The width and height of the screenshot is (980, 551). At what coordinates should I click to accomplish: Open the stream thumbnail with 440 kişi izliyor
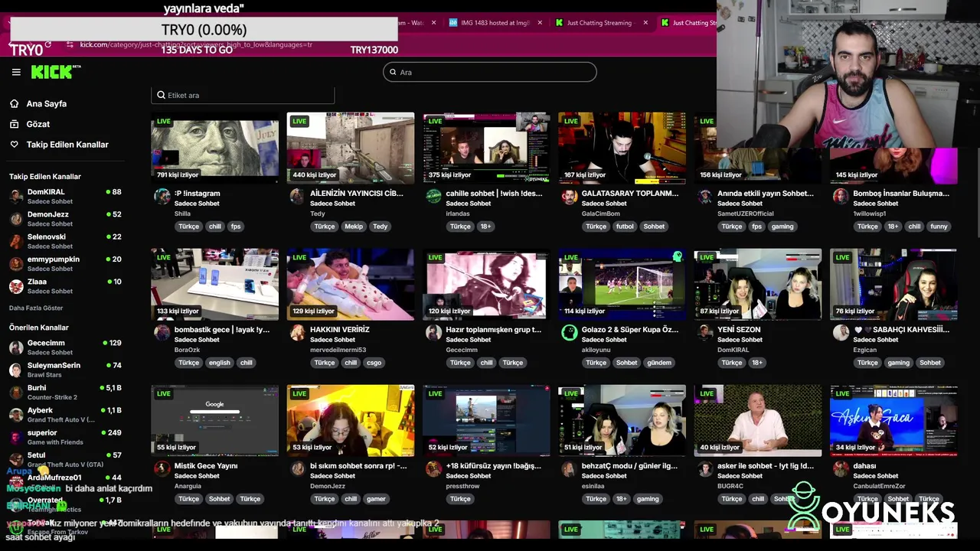coord(351,148)
